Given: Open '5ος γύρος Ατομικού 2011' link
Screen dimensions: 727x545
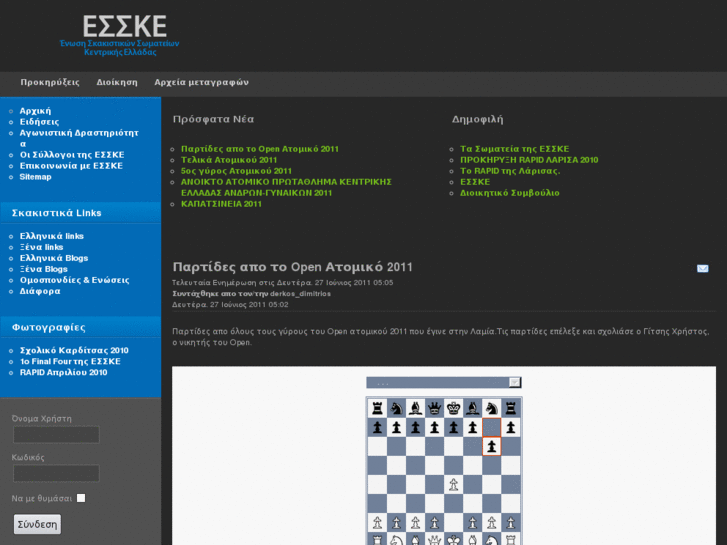Looking at the screenshot, I should tap(236, 171).
